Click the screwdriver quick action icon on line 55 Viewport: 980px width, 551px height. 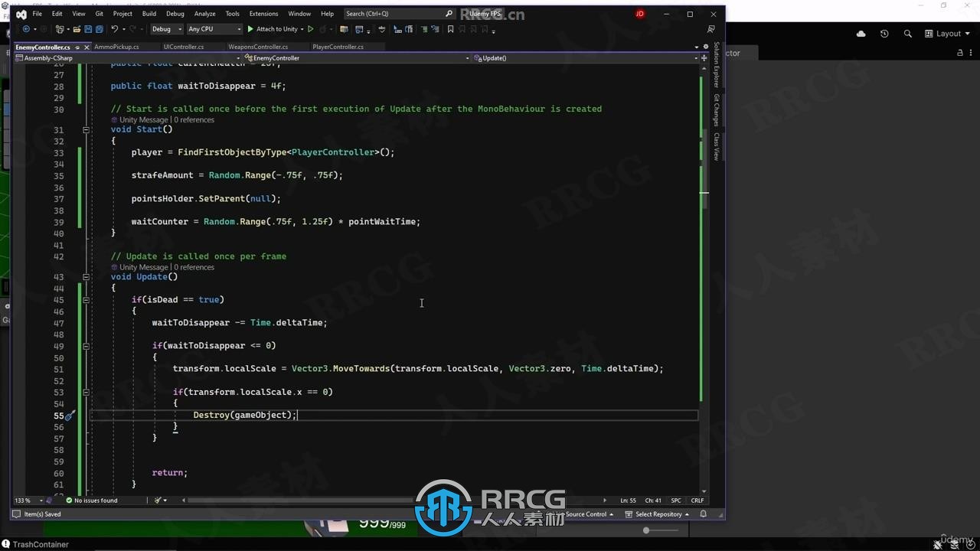coord(70,415)
